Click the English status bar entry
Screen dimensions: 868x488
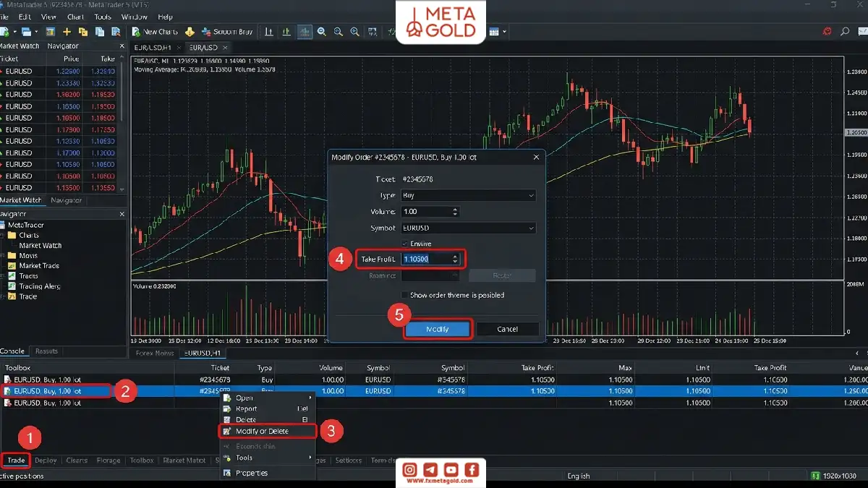(x=579, y=476)
